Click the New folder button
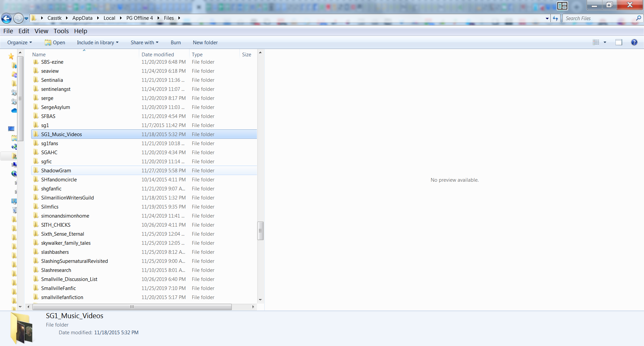The width and height of the screenshot is (644, 346). tap(205, 43)
